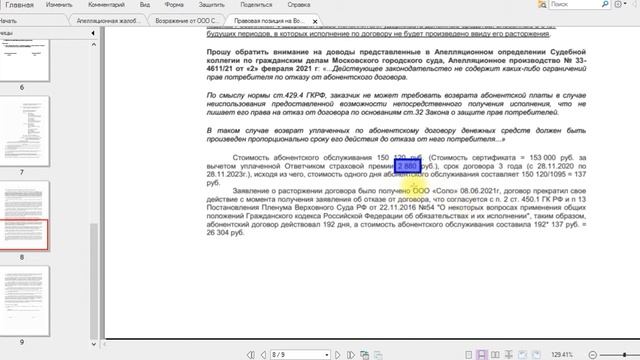The height and width of the screenshot is (360, 640).
Task: Click the grayed next view icon
Action: coord(378,355)
